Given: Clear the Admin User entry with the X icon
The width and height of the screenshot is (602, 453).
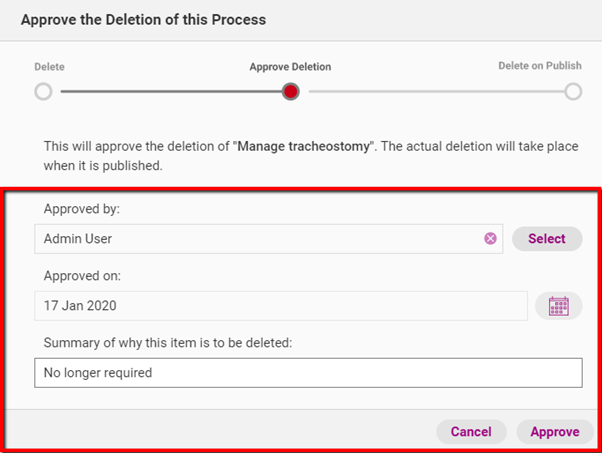Looking at the screenshot, I should (x=490, y=239).
